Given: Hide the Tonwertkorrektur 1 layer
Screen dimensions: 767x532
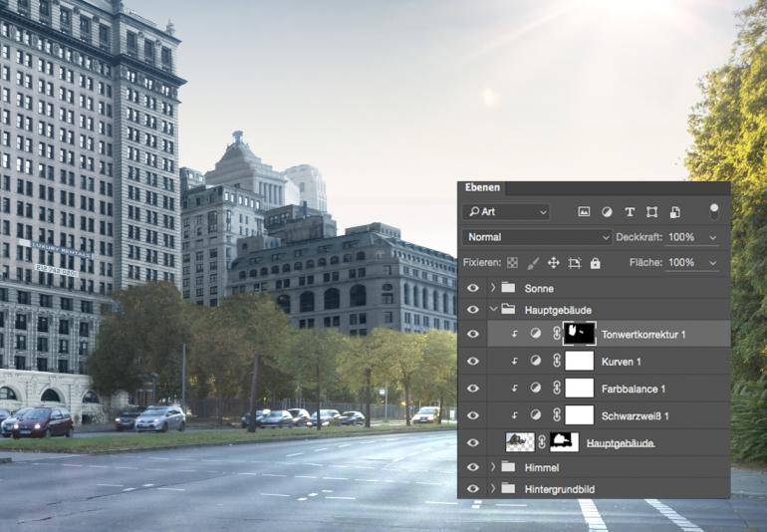Looking at the screenshot, I should pos(473,335).
